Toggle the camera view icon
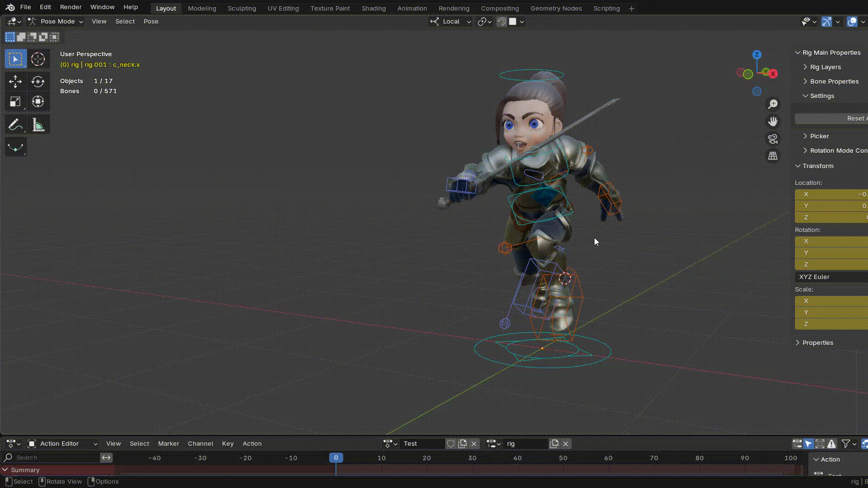The height and width of the screenshot is (488, 868). [773, 139]
